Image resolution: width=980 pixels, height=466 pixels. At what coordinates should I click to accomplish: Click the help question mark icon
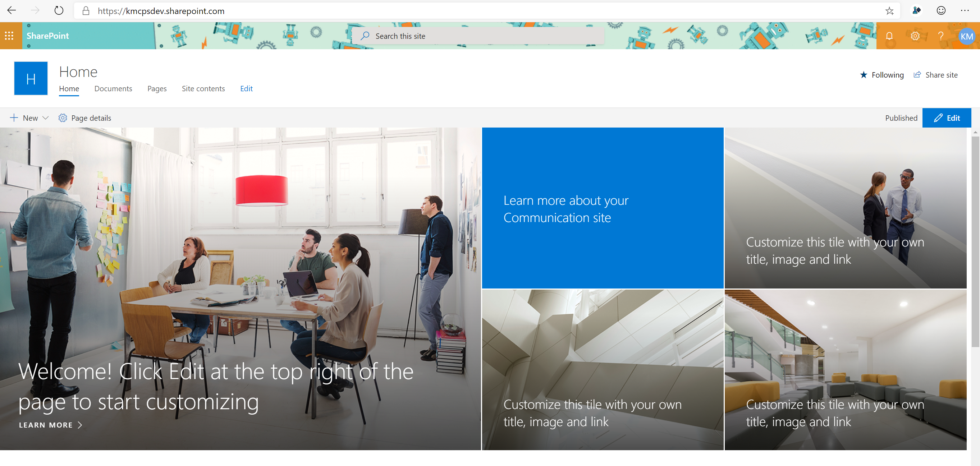[940, 36]
